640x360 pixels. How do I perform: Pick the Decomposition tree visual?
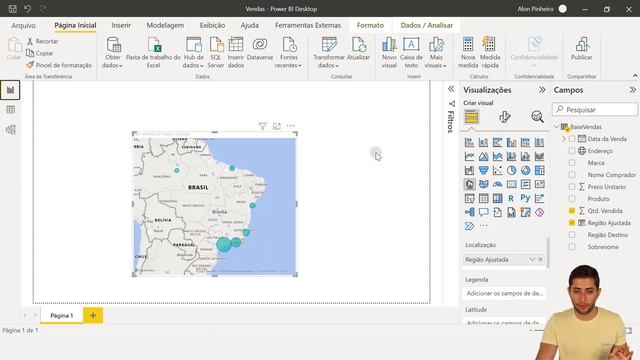coord(469,212)
